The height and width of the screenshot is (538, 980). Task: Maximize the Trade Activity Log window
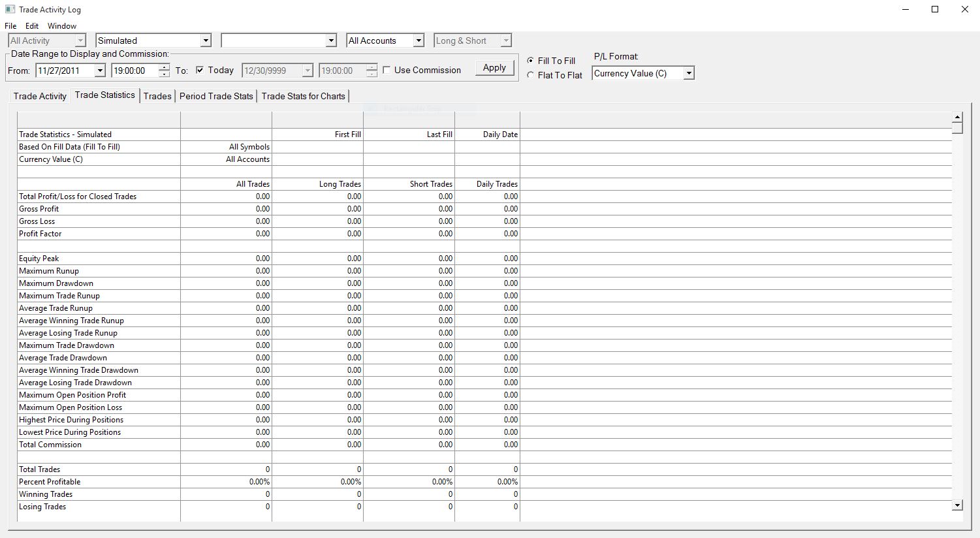tap(935, 9)
